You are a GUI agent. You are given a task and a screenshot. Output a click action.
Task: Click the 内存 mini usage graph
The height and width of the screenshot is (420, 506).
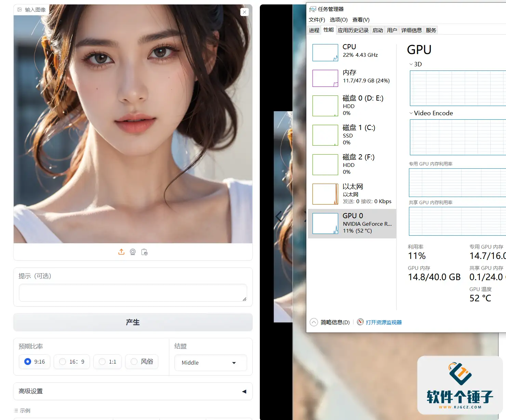pyautogui.click(x=325, y=78)
